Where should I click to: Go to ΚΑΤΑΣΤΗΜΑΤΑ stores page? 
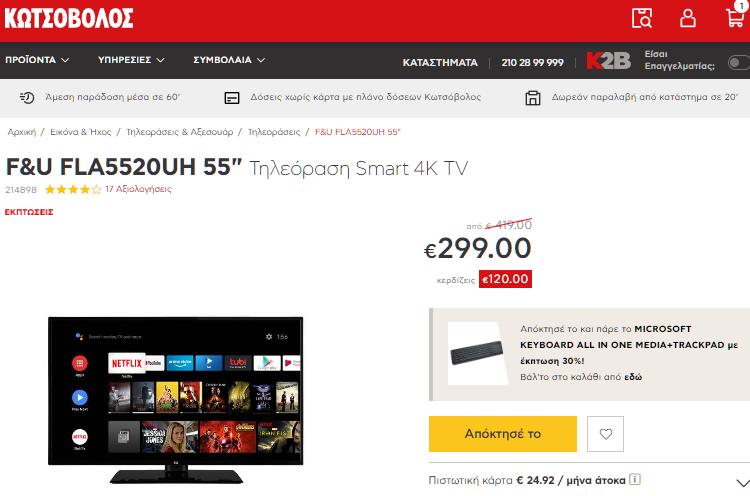440,63
